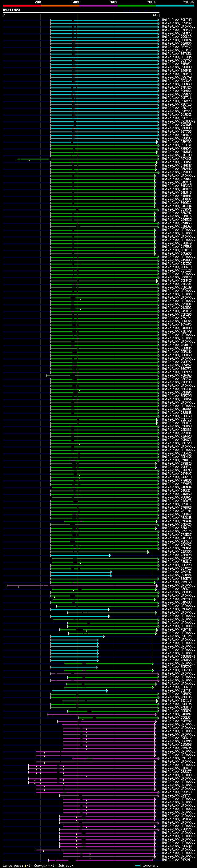Click hit label UniRef100_A2WTL5
197x868 pixels.
[177, 104]
